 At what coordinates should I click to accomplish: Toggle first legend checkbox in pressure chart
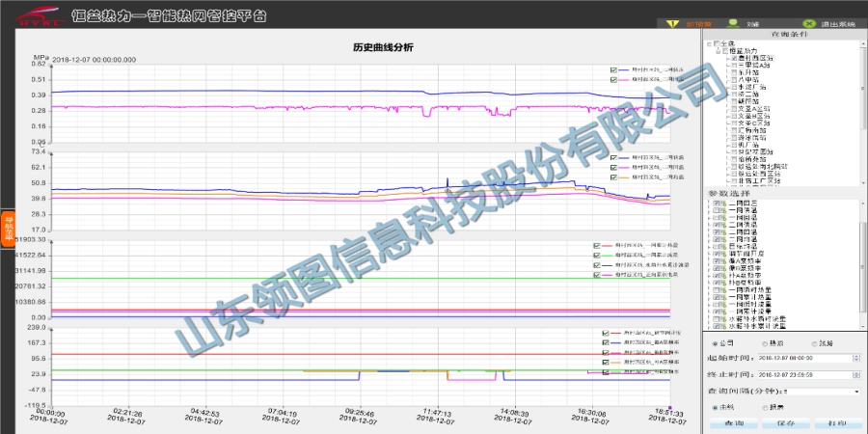pyautogui.click(x=613, y=69)
